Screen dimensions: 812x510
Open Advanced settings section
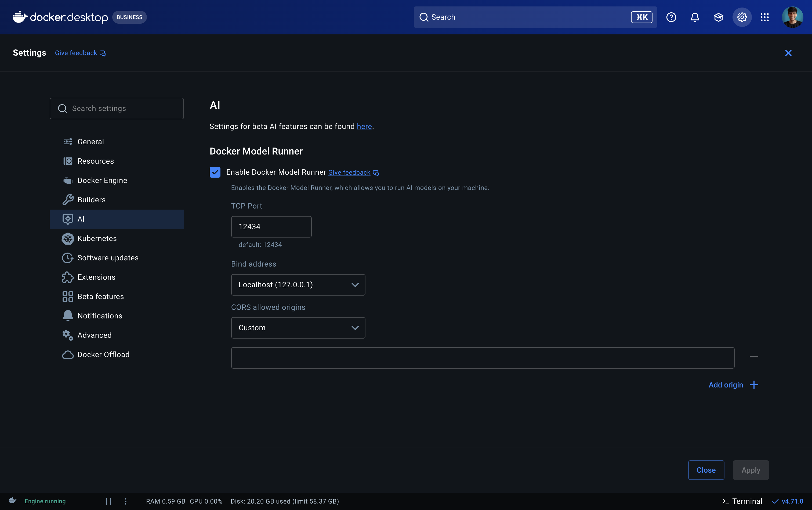pyautogui.click(x=117, y=335)
